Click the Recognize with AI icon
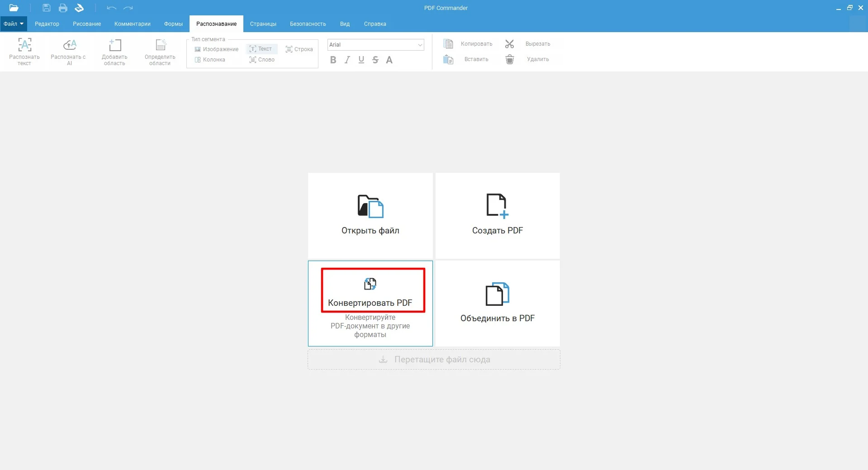 coord(69,45)
